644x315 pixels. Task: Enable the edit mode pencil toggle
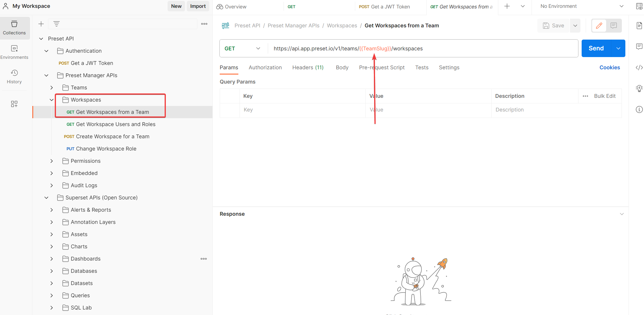[x=599, y=26]
